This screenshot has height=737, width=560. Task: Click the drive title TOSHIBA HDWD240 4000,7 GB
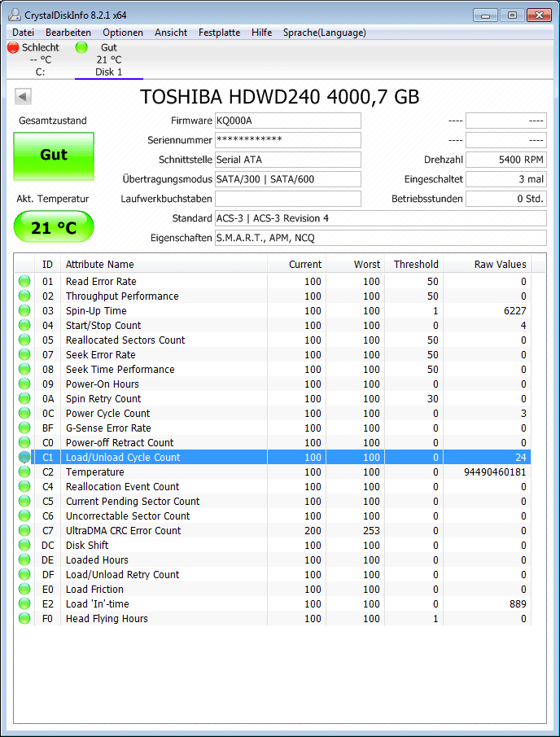tap(280, 97)
